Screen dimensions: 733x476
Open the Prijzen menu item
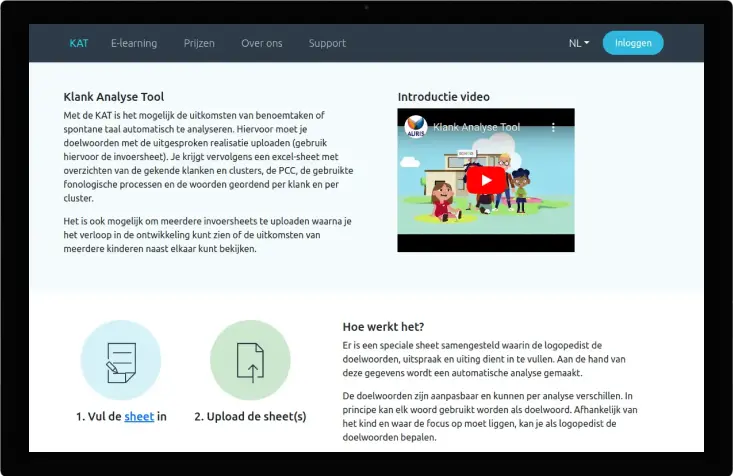pyautogui.click(x=199, y=43)
